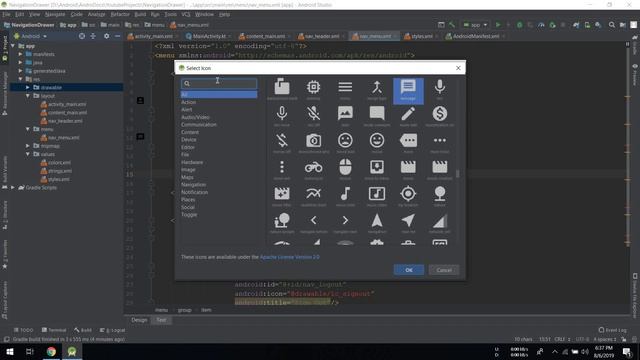640x360 pixels.
Task: Choose the mode edit pencil icon
Action: 408,113
